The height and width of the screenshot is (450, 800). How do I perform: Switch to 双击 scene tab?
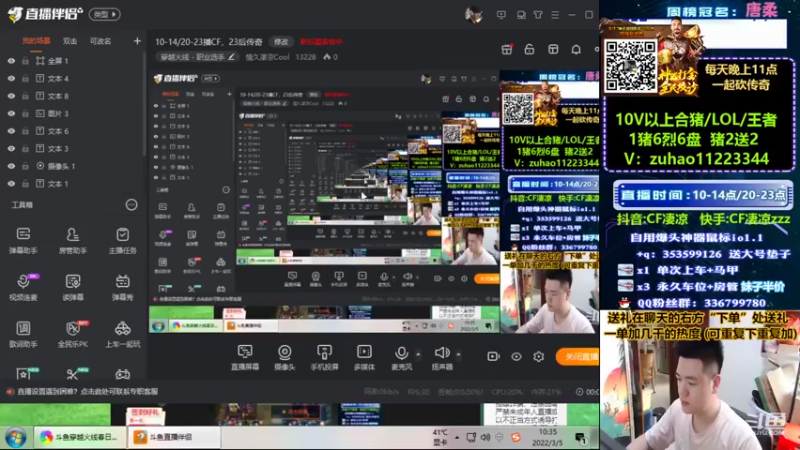point(70,41)
